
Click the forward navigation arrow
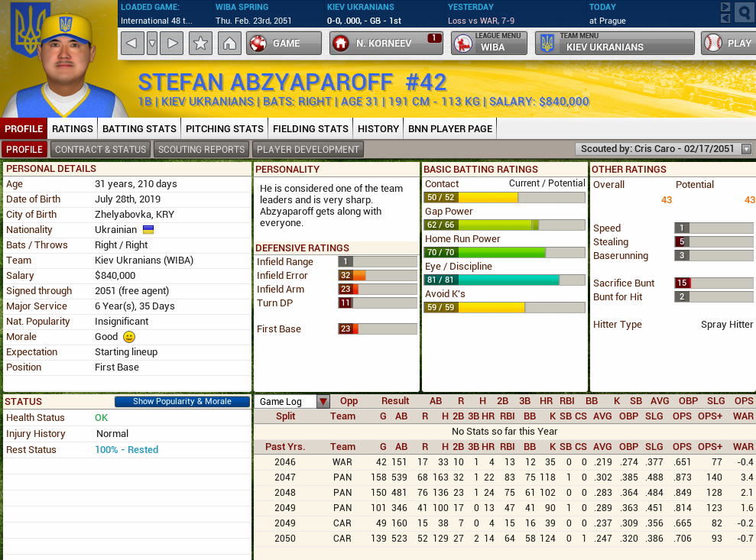(173, 44)
